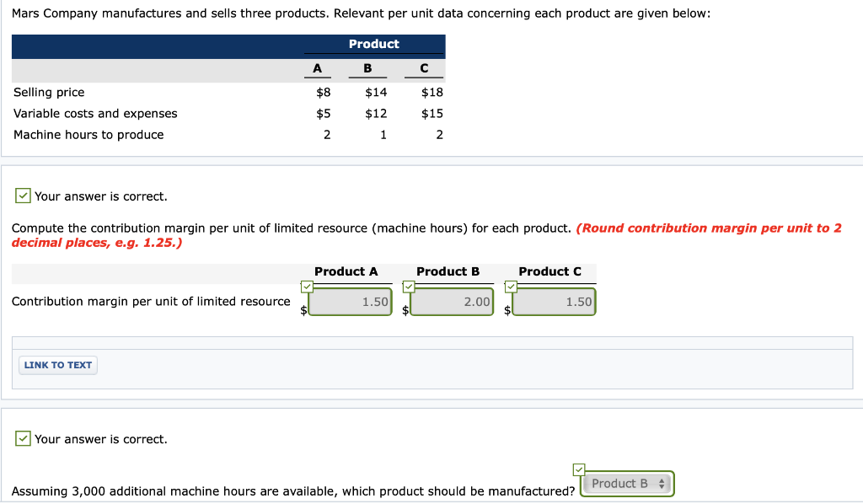Click the green checkmark above the Product B answer field

pos(409,287)
